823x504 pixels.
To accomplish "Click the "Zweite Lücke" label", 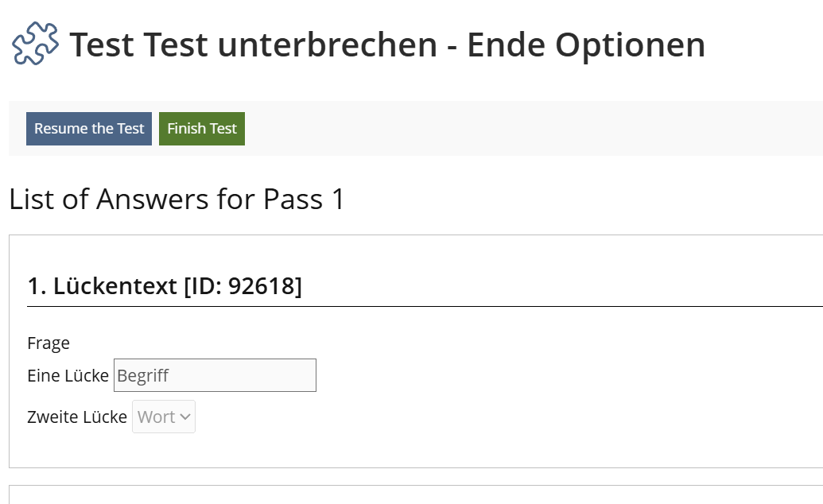I will [x=77, y=417].
